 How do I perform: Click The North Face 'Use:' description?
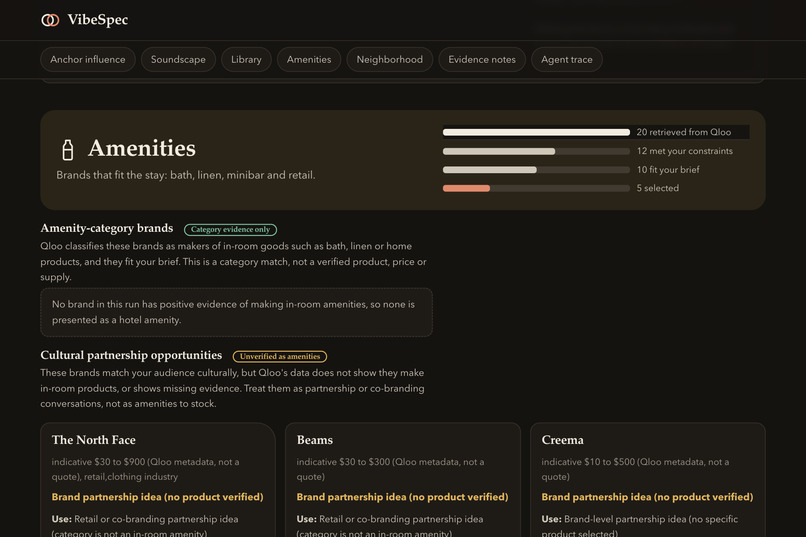pos(145,525)
